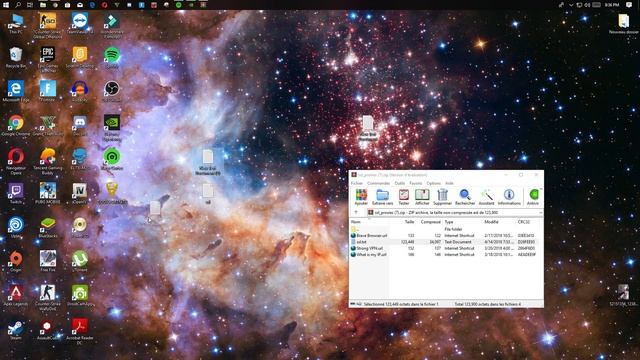Screen dimensions: 640x360
Task: Click the Supprimer trash icon in WinRAR
Action: coord(442,197)
